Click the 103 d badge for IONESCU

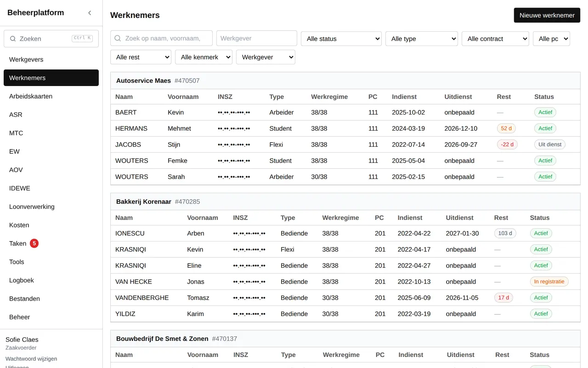(x=505, y=233)
